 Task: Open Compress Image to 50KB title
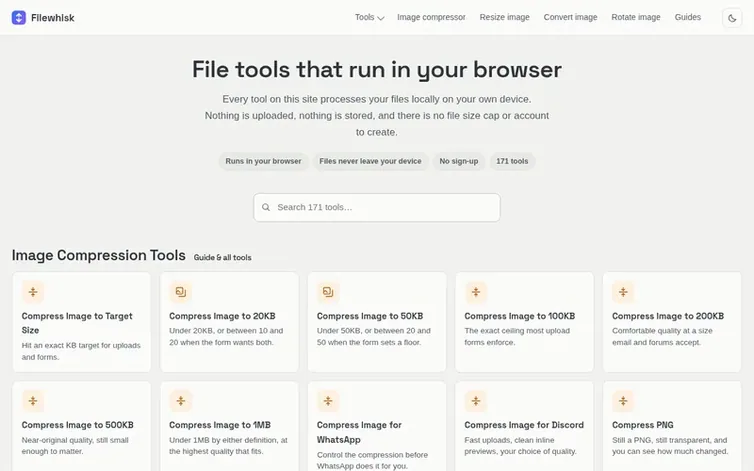click(x=370, y=316)
